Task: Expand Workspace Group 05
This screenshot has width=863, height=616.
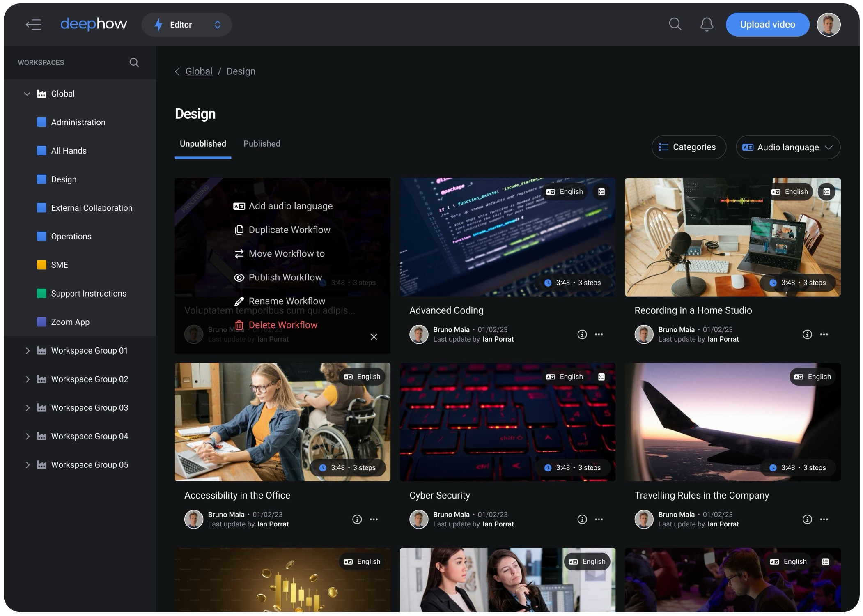Action: tap(28, 465)
